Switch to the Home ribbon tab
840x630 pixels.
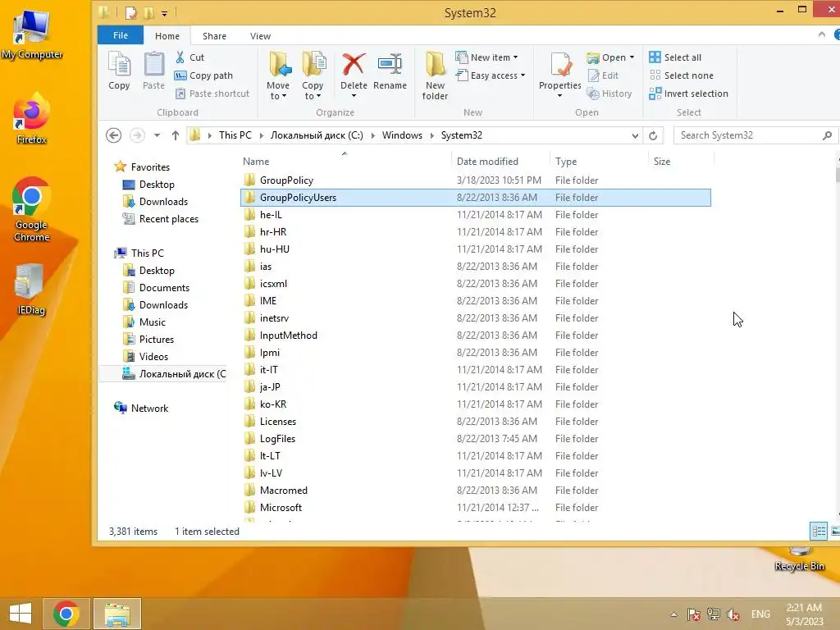167,36
